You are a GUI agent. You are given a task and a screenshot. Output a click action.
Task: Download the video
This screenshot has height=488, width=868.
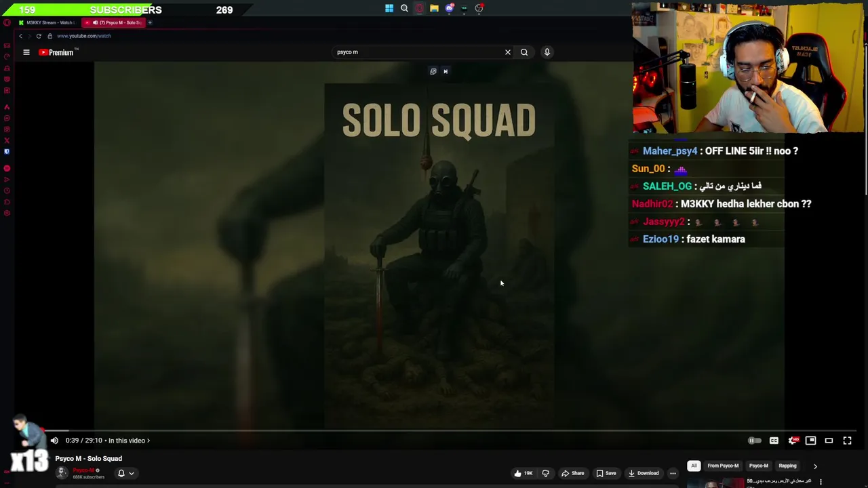[644, 473]
